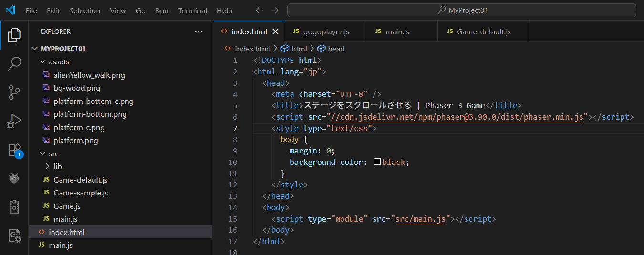Click line number 7 in the gutter
This screenshot has width=644, height=255.
point(235,128)
